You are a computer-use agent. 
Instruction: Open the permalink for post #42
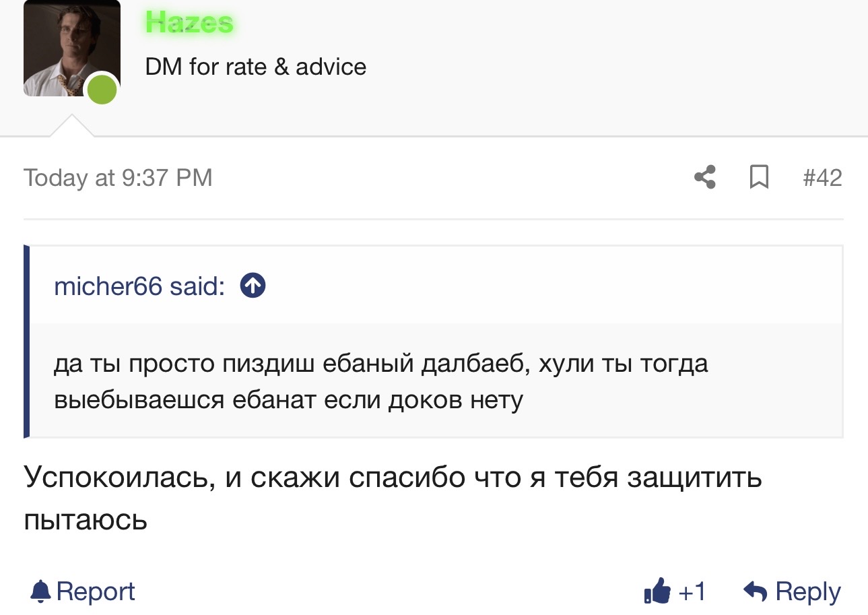[x=822, y=178]
